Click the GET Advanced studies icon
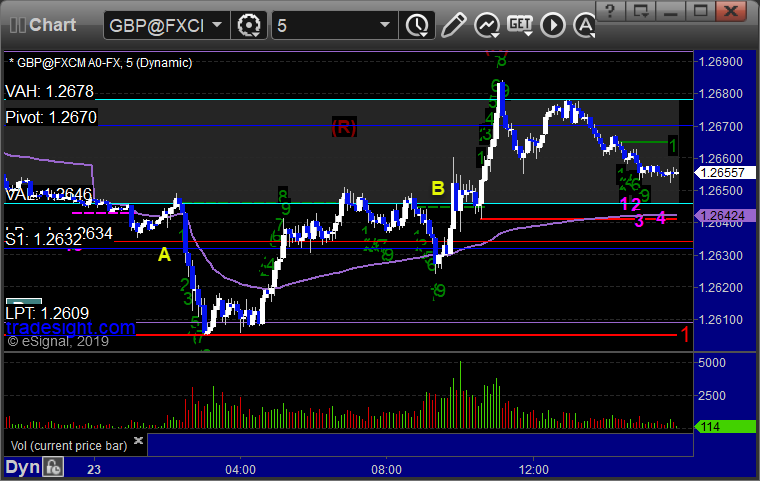This screenshot has width=760, height=481. pos(520,25)
